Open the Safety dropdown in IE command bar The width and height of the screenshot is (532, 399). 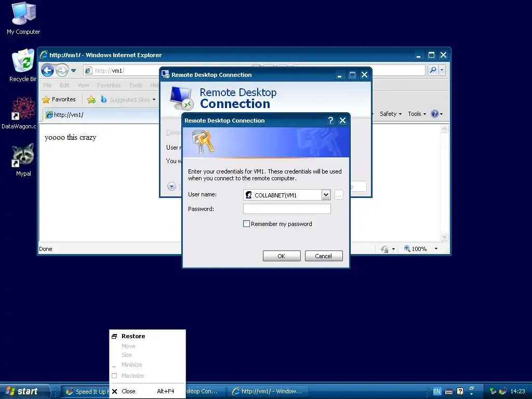click(391, 114)
